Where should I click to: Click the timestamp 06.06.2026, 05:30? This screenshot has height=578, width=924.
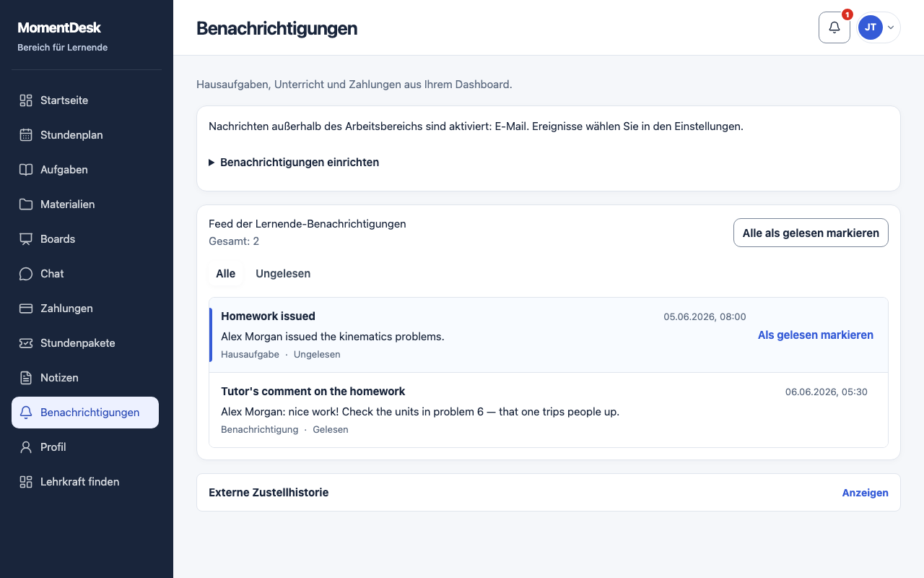pos(827,392)
